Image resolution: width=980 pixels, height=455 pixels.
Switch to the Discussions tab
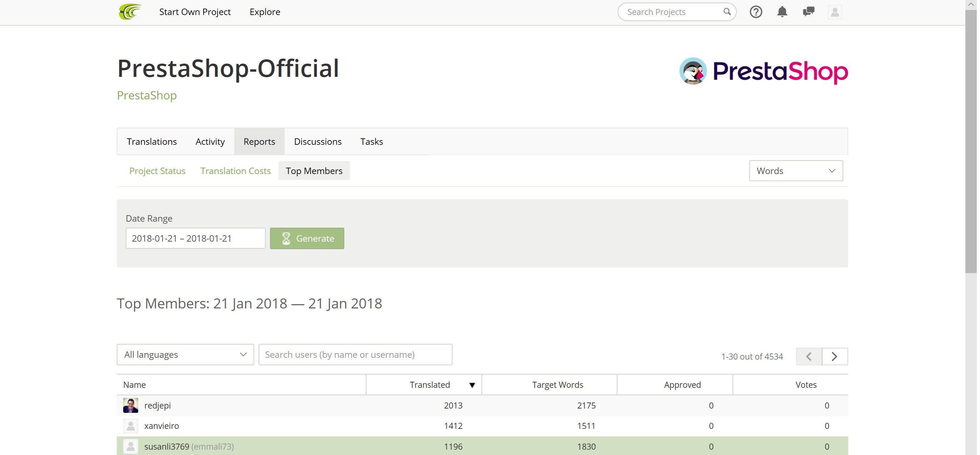click(x=317, y=142)
